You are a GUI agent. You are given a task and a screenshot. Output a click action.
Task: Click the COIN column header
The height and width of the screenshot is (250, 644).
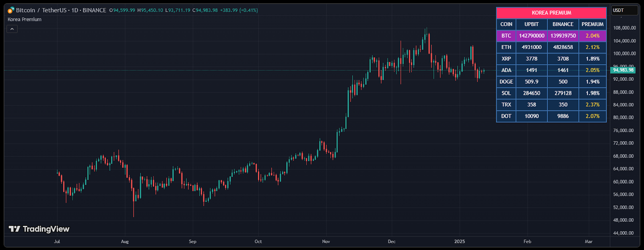506,24
